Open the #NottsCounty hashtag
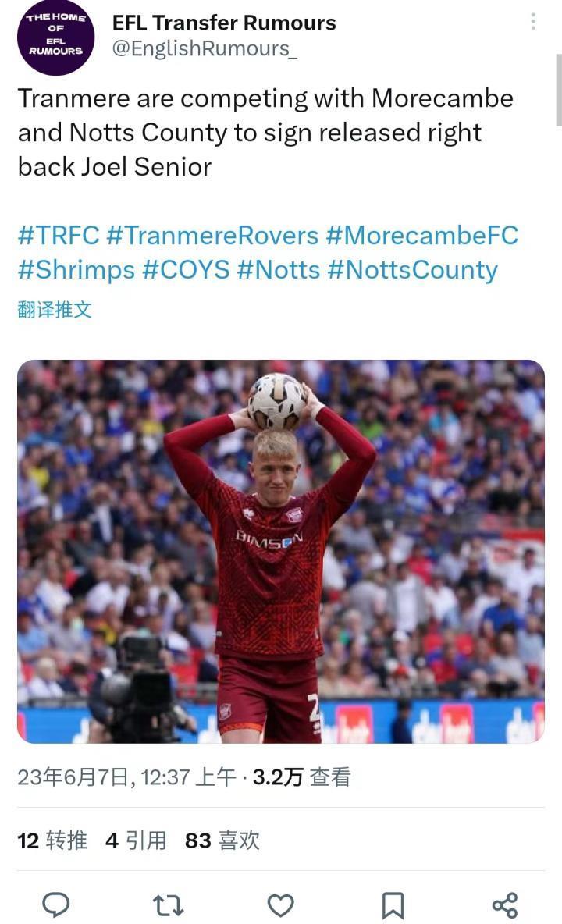 tap(412, 270)
